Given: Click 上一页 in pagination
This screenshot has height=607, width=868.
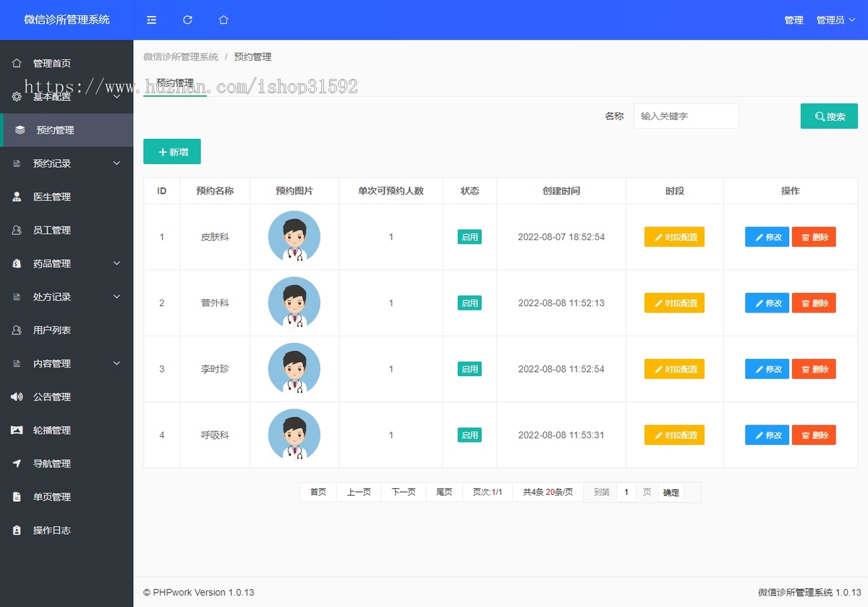Looking at the screenshot, I should click(359, 492).
